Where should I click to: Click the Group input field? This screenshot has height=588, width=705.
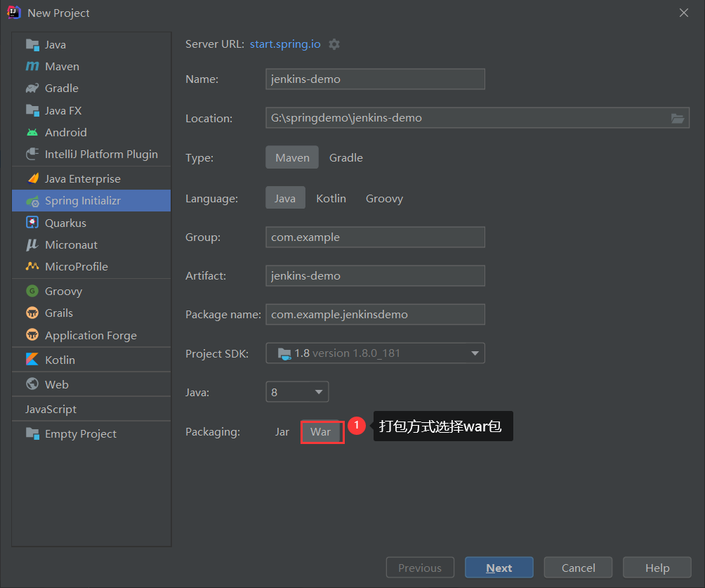pyautogui.click(x=375, y=237)
